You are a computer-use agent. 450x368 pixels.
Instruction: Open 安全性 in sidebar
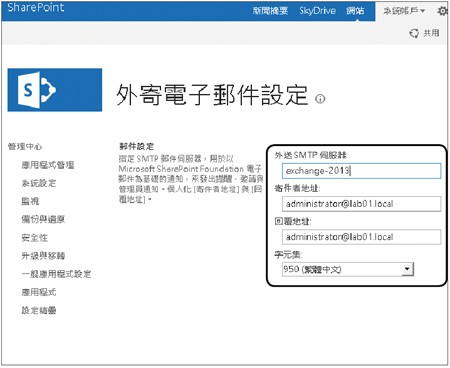point(34,238)
